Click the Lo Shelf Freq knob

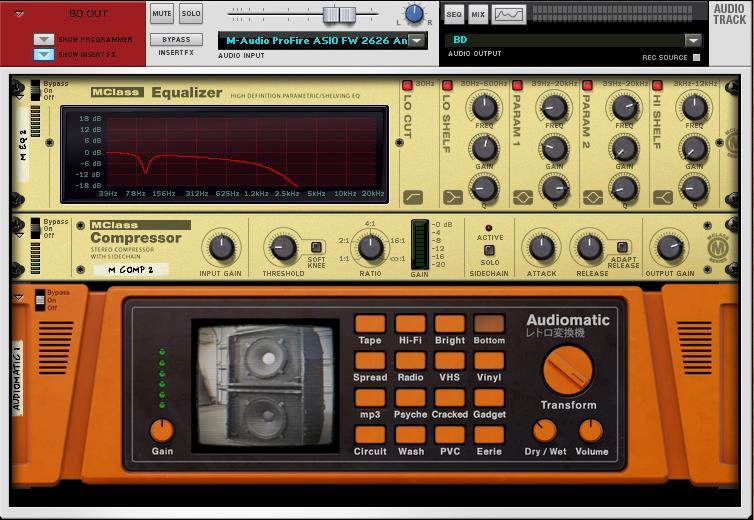coord(484,108)
